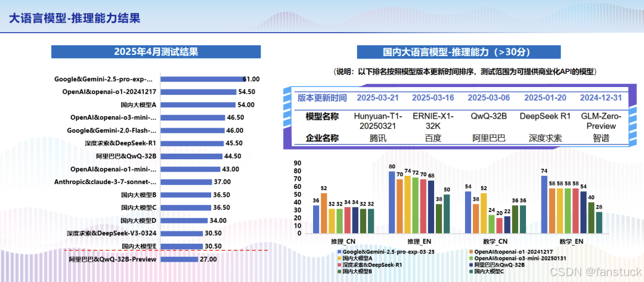Select the slide title 大语言模型-推理能力结果
This screenshot has width=644, height=282.
[x=75, y=18]
